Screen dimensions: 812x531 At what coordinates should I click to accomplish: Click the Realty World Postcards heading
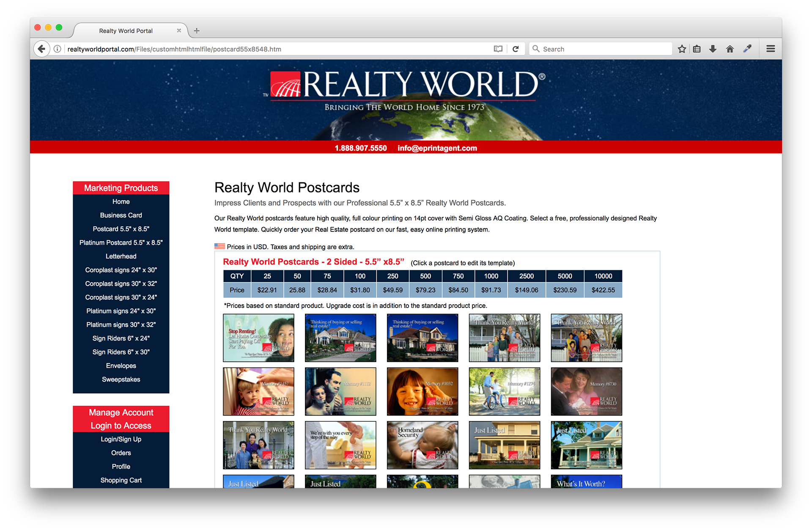pyautogui.click(x=287, y=187)
